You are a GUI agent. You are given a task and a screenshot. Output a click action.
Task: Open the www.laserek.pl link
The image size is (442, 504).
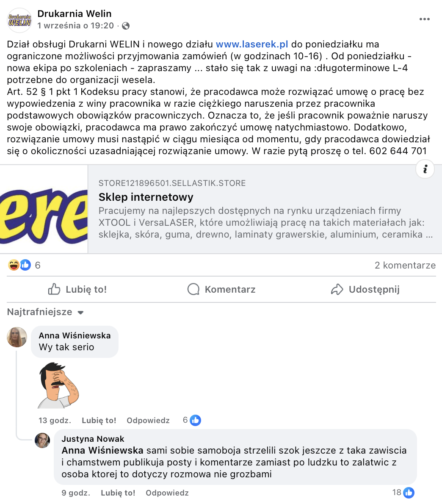click(x=252, y=44)
